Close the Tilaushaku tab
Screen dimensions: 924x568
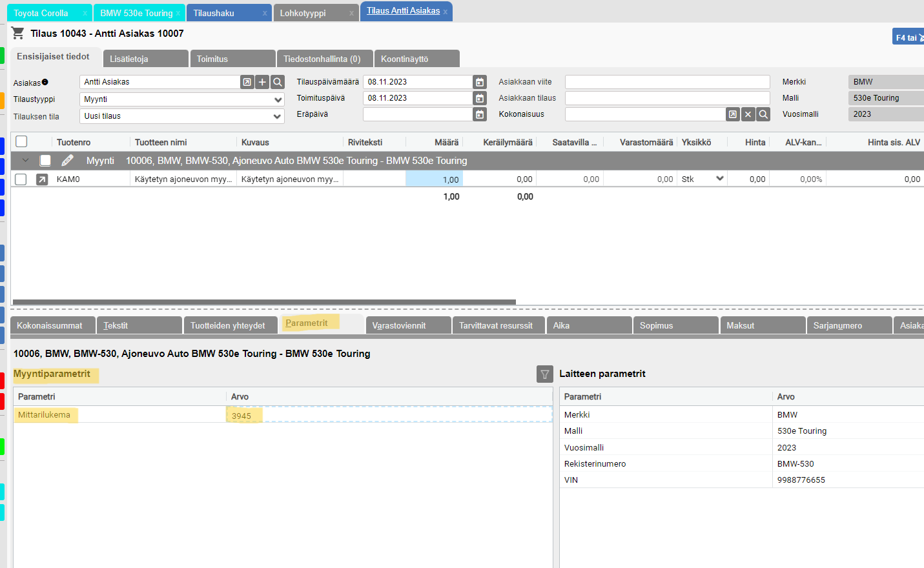tap(265, 13)
